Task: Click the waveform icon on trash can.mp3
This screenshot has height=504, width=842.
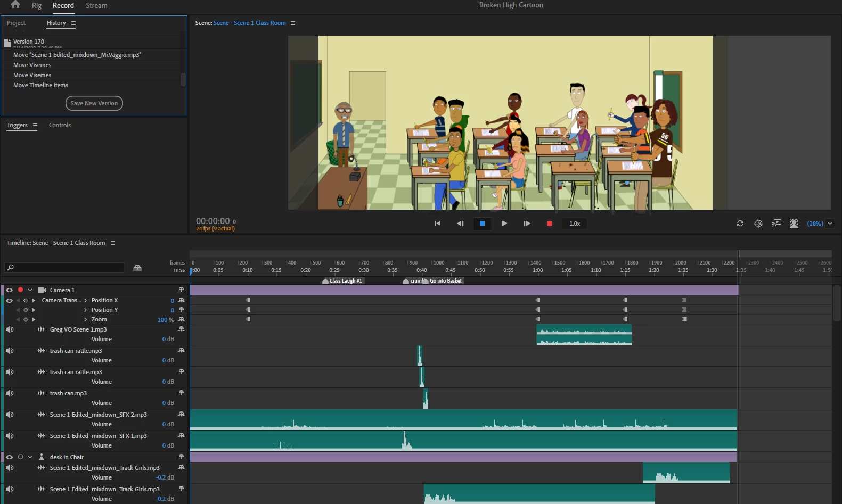Action: point(42,393)
